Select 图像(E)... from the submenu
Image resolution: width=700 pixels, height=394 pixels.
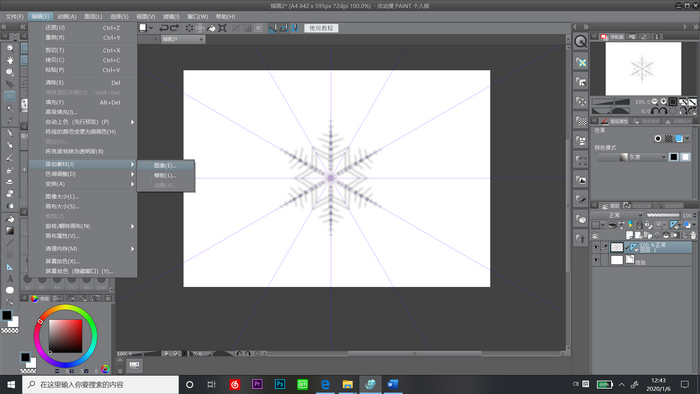pos(166,166)
